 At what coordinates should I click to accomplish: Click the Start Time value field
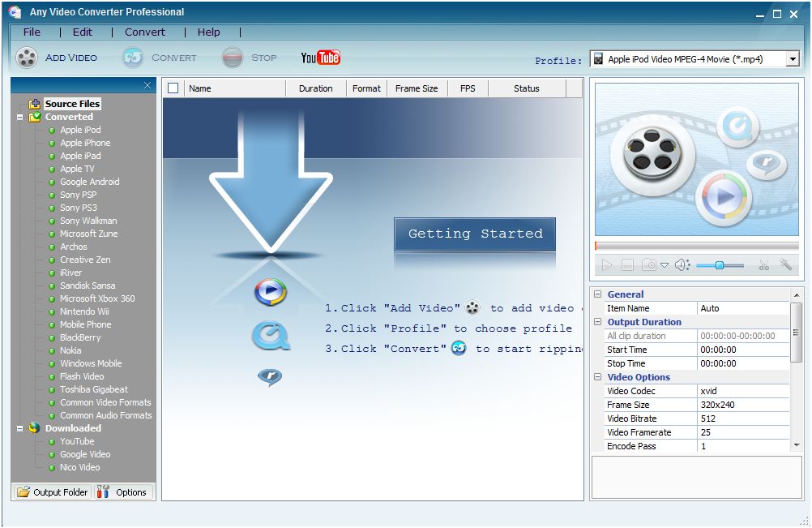tap(743, 350)
